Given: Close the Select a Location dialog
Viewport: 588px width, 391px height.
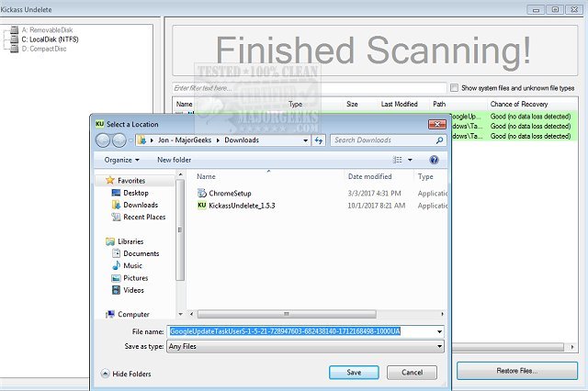Looking at the screenshot, I should tap(437, 124).
